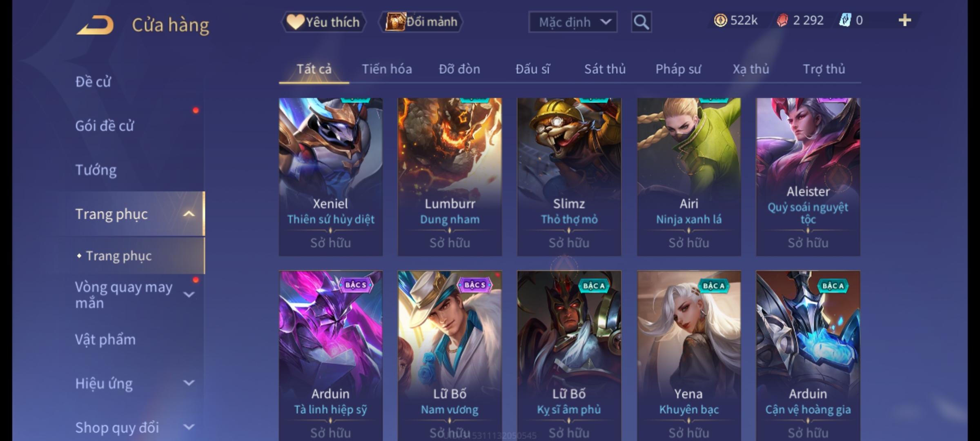Tap the blue voucher currency icon
The height and width of the screenshot is (441, 980).
(x=845, y=20)
